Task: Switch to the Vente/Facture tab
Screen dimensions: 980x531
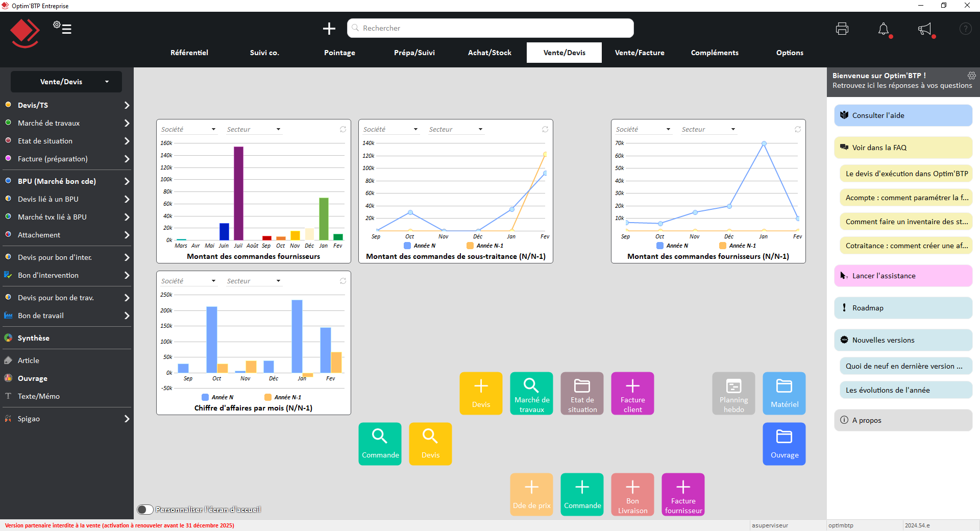Action: pyautogui.click(x=640, y=53)
